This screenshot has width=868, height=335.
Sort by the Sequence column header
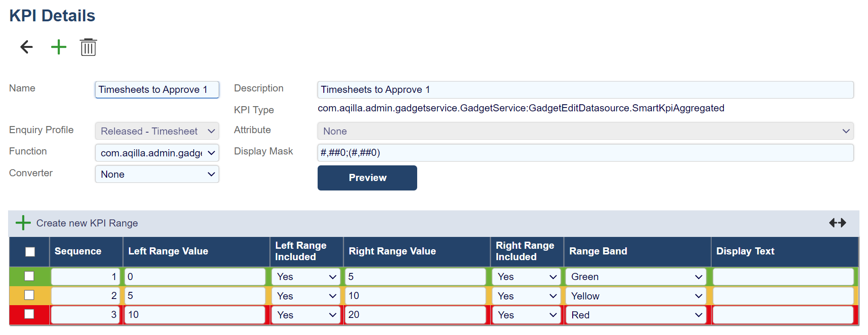coord(78,252)
